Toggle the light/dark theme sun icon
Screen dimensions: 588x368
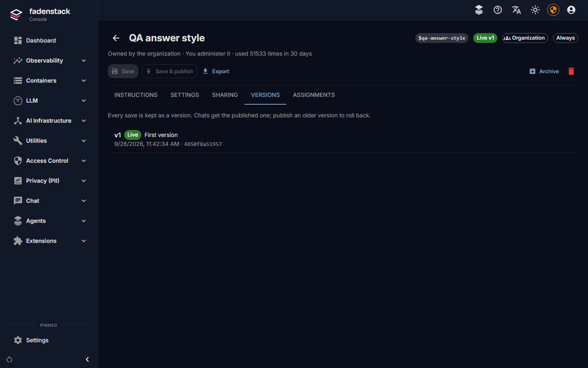tap(535, 10)
